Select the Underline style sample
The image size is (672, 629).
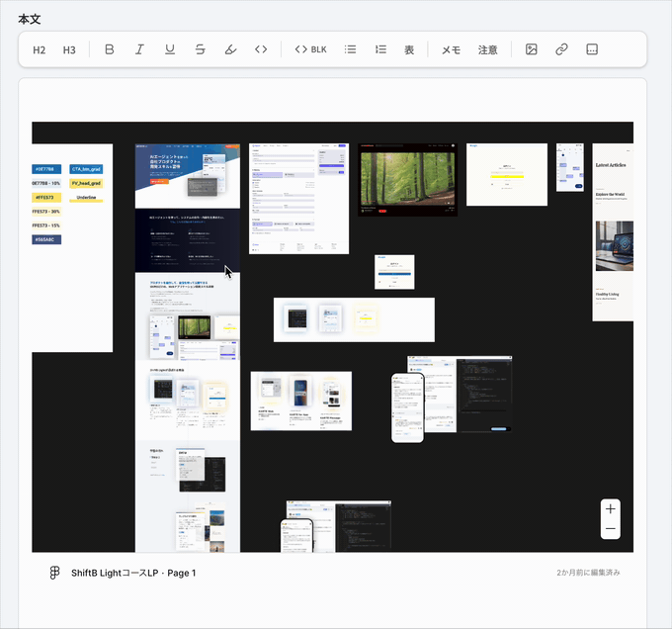(86, 197)
